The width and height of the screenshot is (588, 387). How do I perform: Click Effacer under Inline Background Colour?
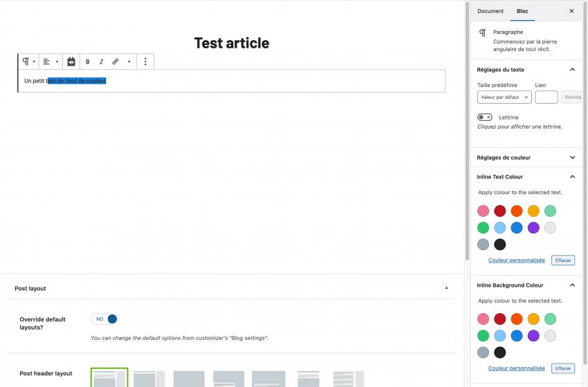tap(563, 368)
